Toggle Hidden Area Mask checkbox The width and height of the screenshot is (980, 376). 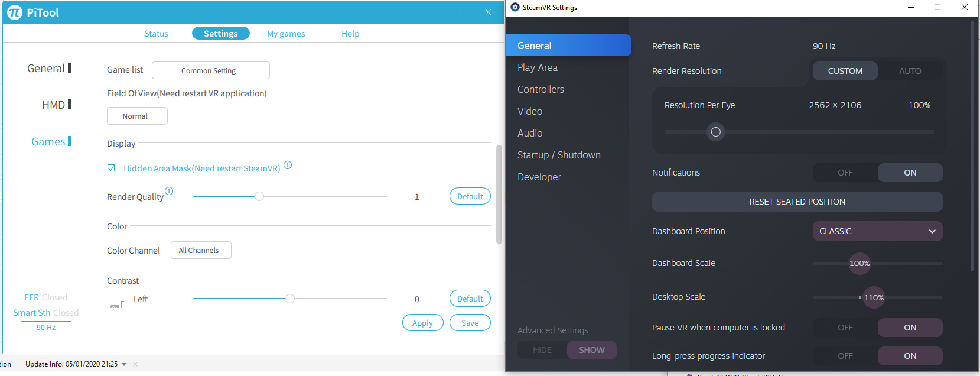111,168
